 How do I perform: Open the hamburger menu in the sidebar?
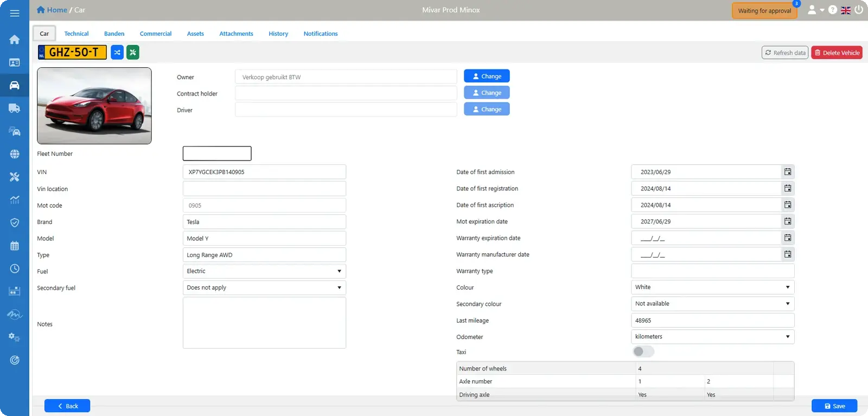click(15, 13)
